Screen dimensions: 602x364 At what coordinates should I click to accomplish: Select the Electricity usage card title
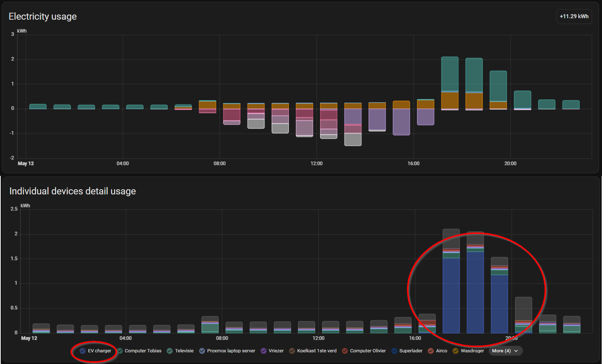[x=43, y=16]
